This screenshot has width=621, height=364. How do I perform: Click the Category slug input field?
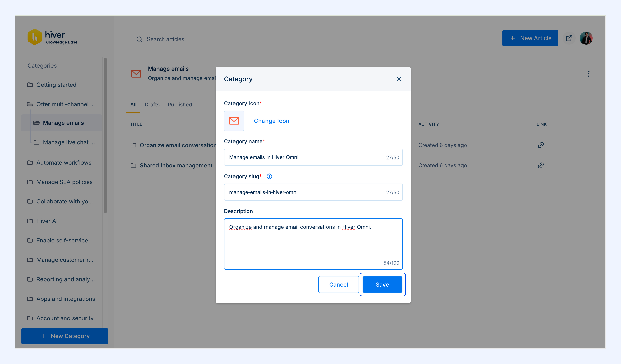tap(313, 192)
